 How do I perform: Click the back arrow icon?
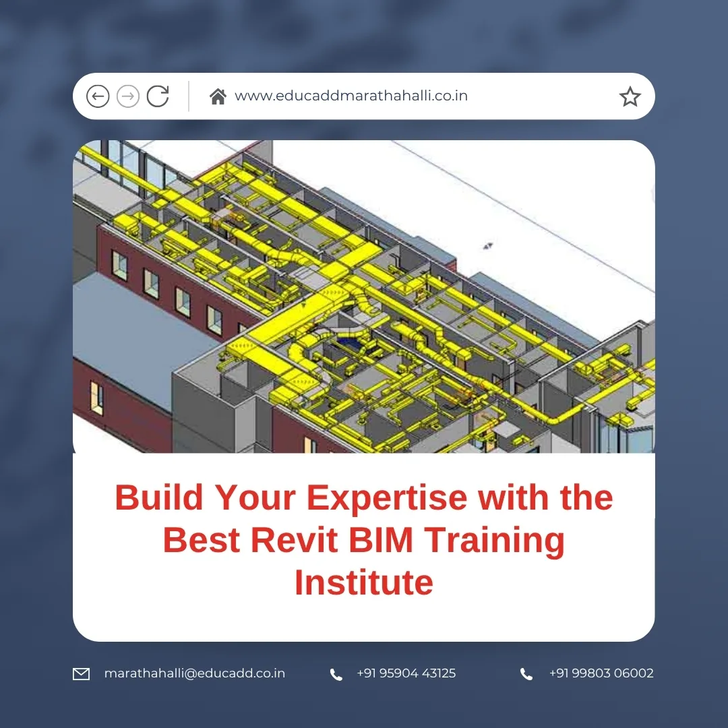pos(98,96)
